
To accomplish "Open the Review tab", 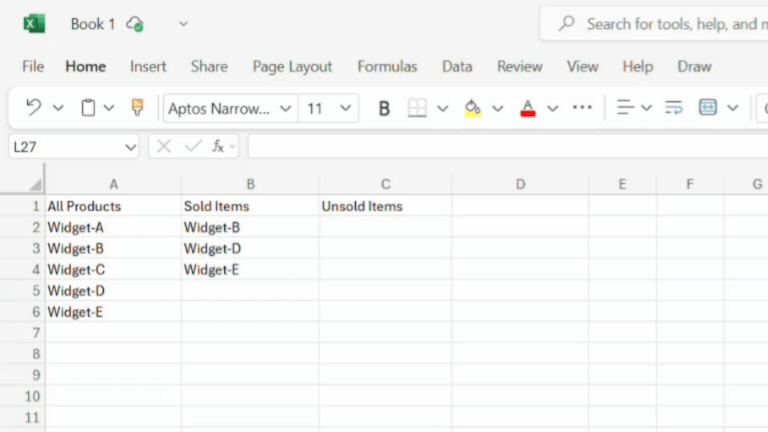I will point(520,66).
